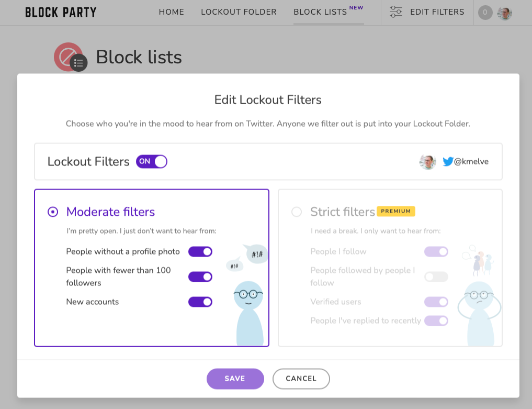Click the @kmelve profile photo in Lockout Filters
Screen dimensions: 532x409
point(427,162)
